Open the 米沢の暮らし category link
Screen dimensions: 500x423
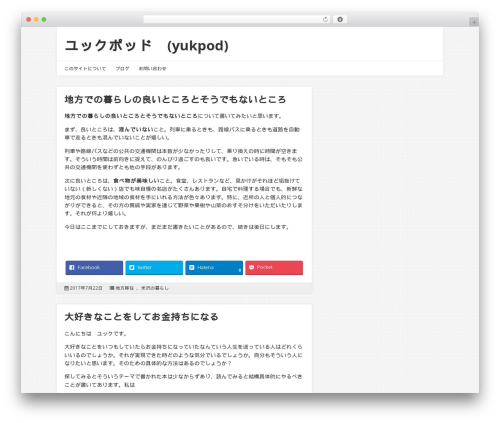click(155, 288)
